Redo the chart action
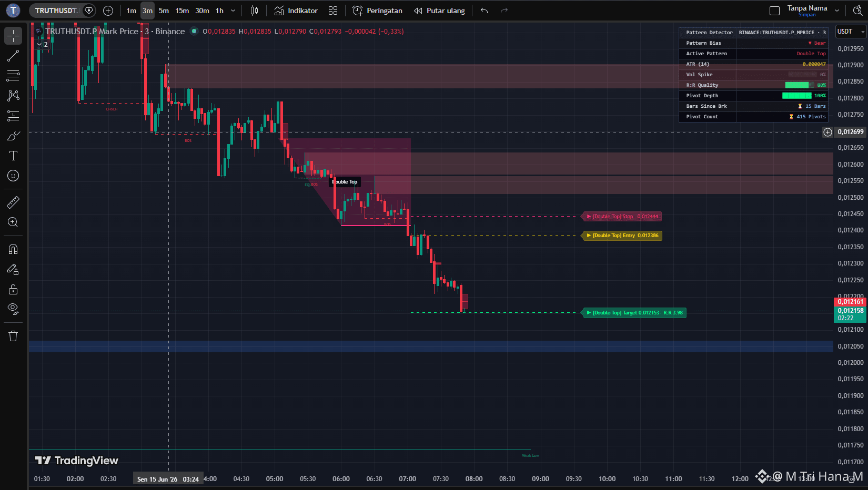 504,11
